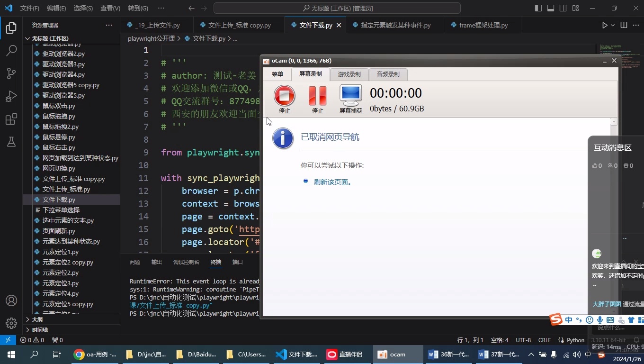Image resolution: width=644 pixels, height=364 pixels.
Task: Open the Source Control view
Action: tap(10, 73)
